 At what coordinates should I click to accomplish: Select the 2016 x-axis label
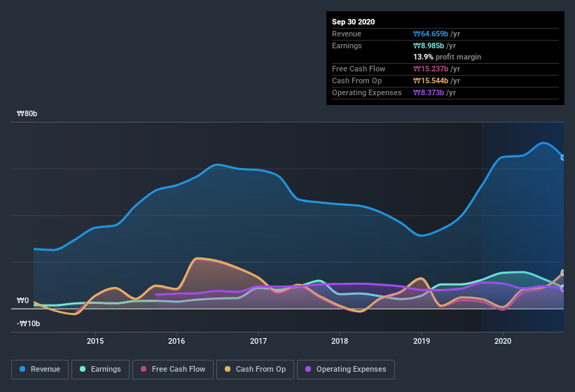176,341
